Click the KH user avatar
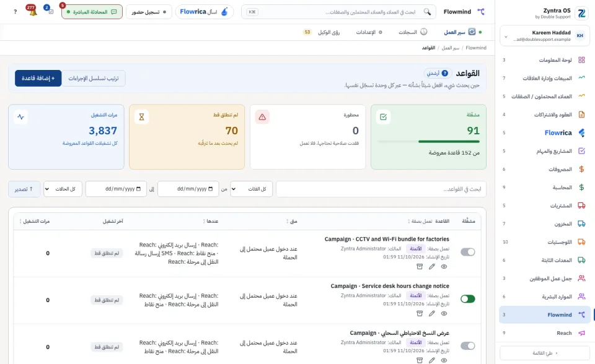Image resolution: width=595 pixels, height=364 pixels. [x=580, y=36]
